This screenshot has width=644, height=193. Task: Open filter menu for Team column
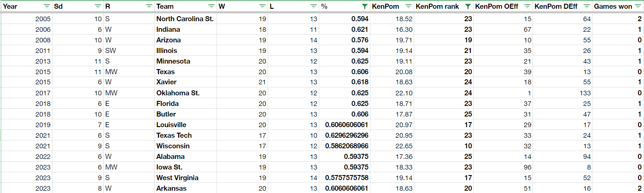pyautogui.click(x=211, y=6)
